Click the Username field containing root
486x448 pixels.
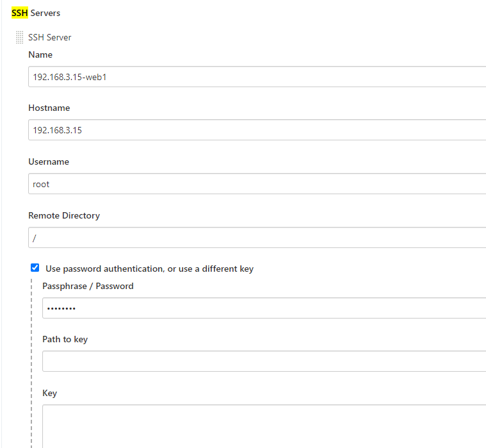pyautogui.click(x=256, y=184)
